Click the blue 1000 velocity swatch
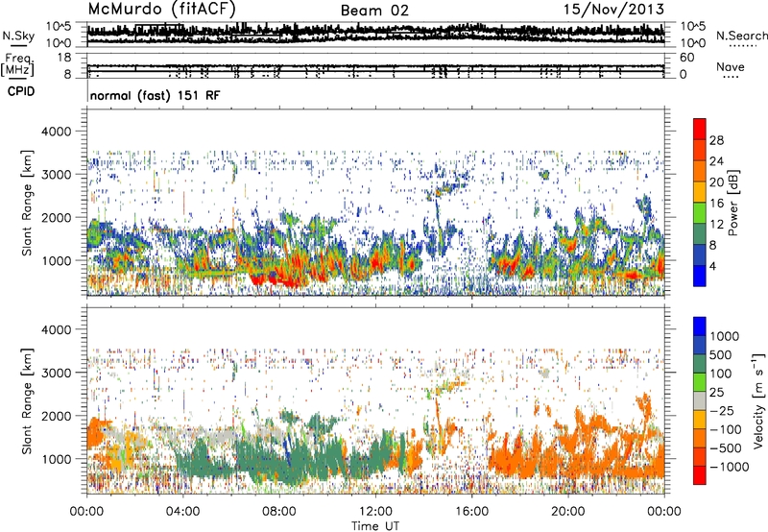Viewport: 768px width, 532px height. (700, 326)
